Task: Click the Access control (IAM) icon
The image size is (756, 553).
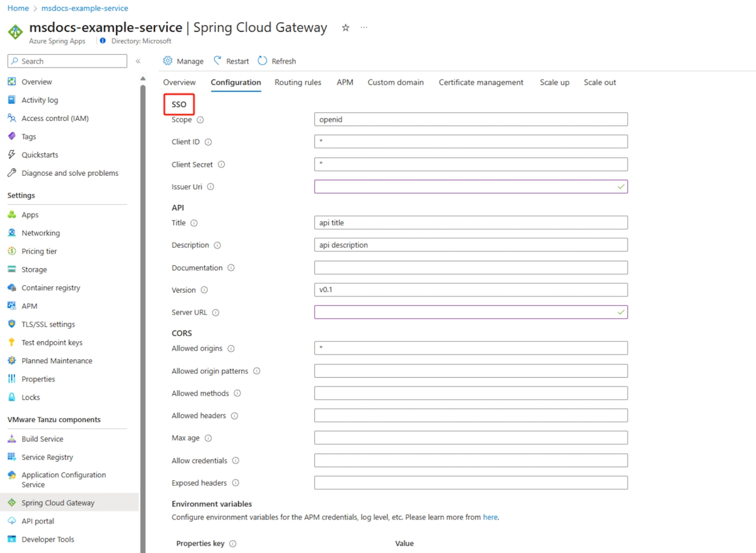Action: (11, 119)
